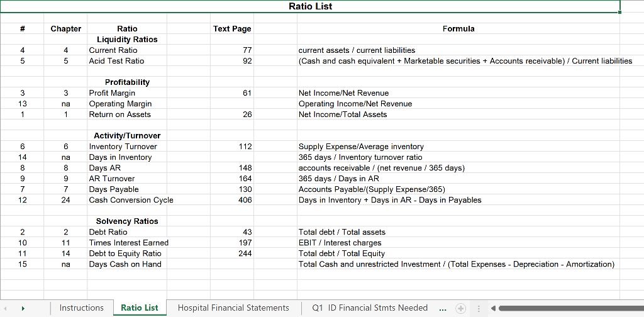Select formula 'Net Income/Total Assets'
This screenshot has width=644, height=317.
click(x=458, y=114)
